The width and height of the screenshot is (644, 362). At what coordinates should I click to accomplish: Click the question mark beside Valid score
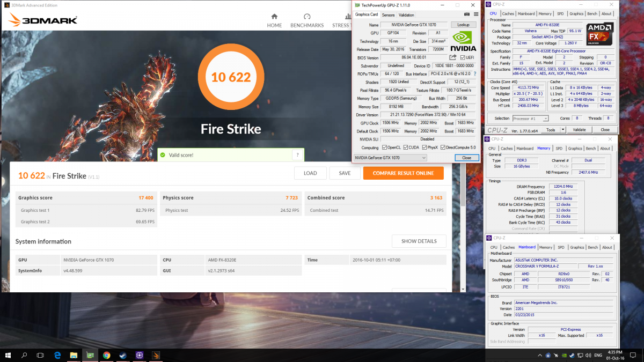(x=298, y=155)
